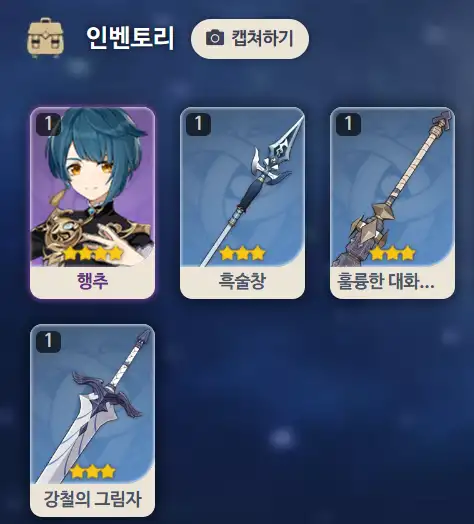The height and width of the screenshot is (524, 474).
Task: Click the count badge on 행추 card
Action: point(48,124)
